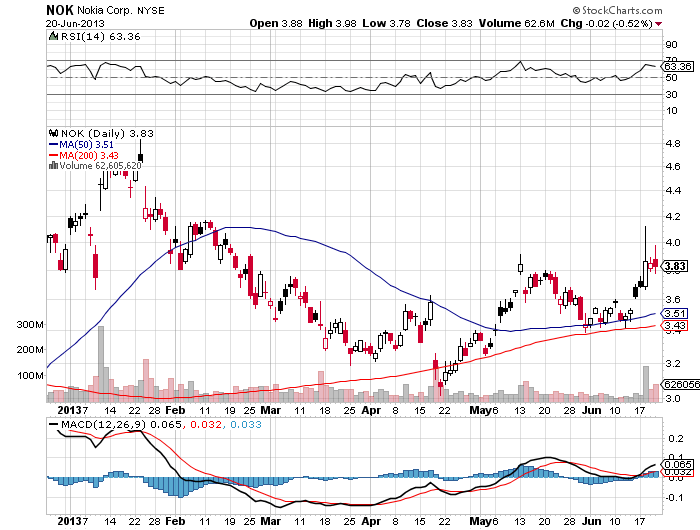The height and width of the screenshot is (530, 700).
Task: Click the 'Volume 62.6M' header value
Action: coord(517,24)
